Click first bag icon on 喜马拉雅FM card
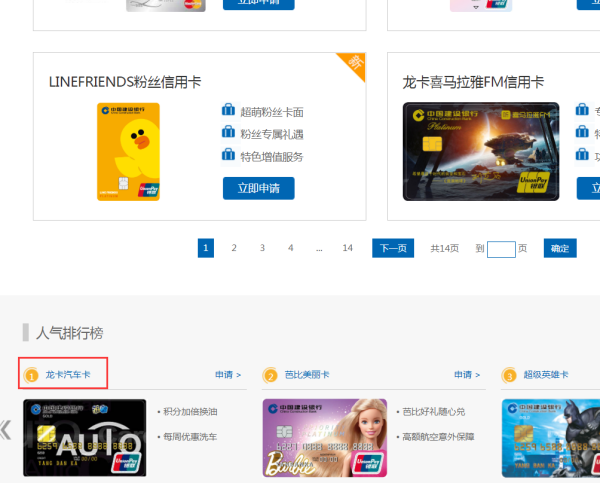The width and height of the screenshot is (600, 483). 582,109
